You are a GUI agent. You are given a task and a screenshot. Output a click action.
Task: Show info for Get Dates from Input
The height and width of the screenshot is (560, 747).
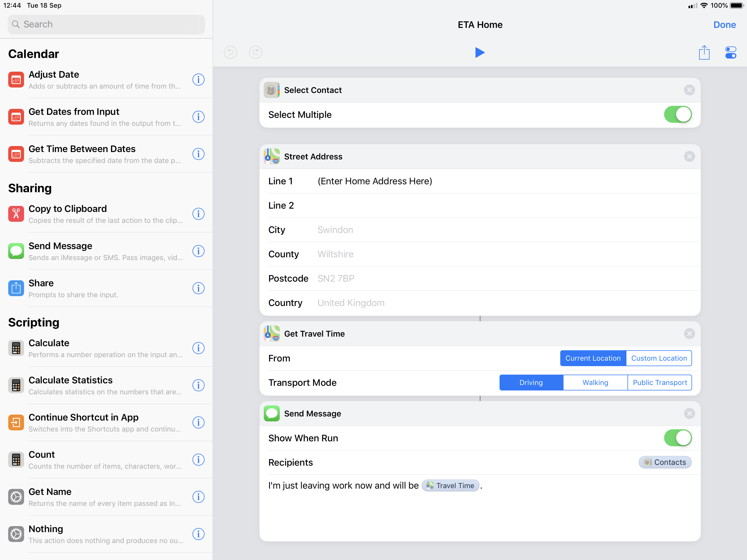[x=198, y=117]
